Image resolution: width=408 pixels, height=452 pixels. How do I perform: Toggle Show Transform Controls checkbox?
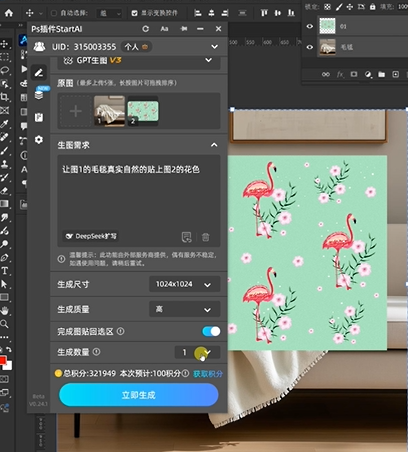[x=134, y=13]
